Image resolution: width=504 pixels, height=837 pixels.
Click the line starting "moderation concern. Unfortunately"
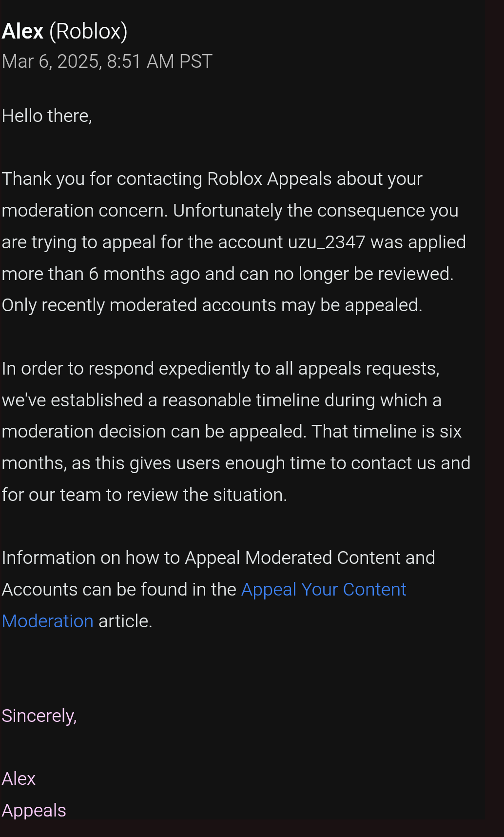coord(230,211)
